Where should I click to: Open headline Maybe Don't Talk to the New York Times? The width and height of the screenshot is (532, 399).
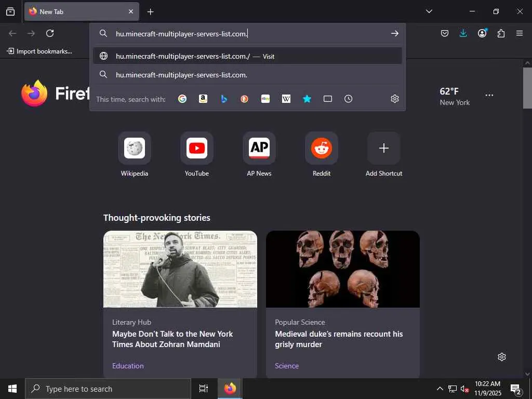172,339
